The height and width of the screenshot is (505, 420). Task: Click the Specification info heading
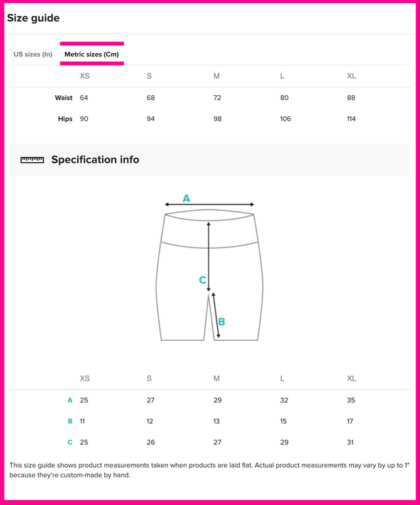pyautogui.click(x=95, y=160)
